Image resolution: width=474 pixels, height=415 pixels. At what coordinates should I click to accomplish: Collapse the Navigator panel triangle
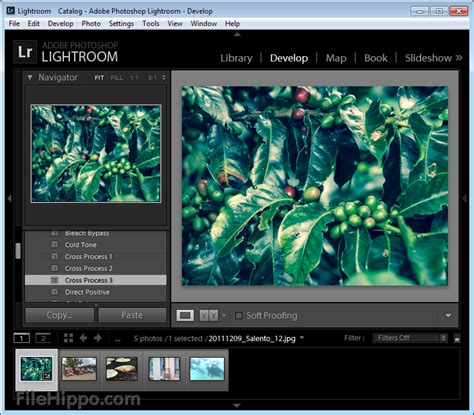[30, 77]
